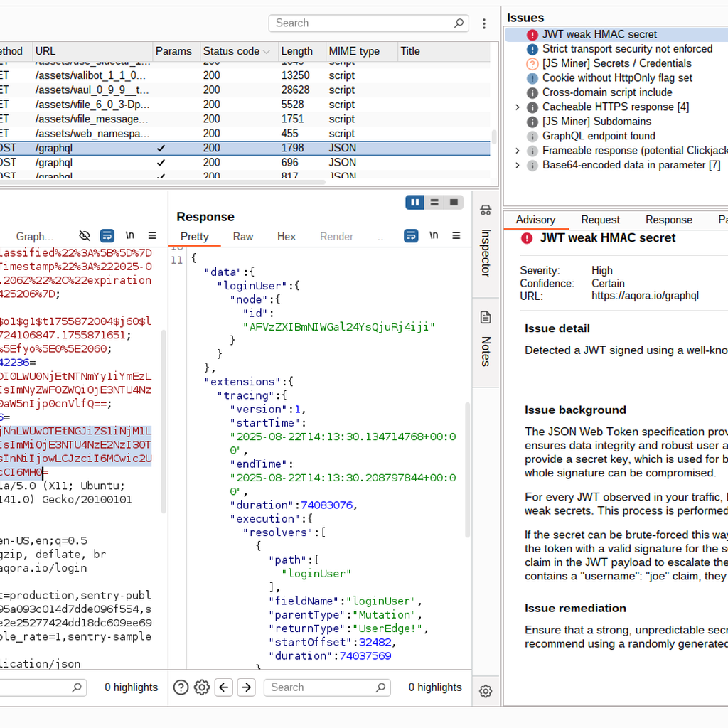Image resolution: width=728 pixels, height=728 pixels.
Task: Select top-bottom split layout icon
Action: 434,203
